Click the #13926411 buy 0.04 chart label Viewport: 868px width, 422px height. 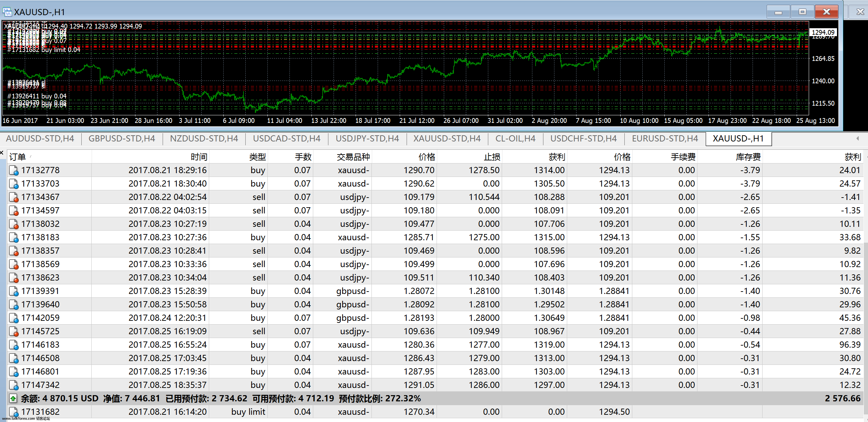pyautogui.click(x=37, y=96)
